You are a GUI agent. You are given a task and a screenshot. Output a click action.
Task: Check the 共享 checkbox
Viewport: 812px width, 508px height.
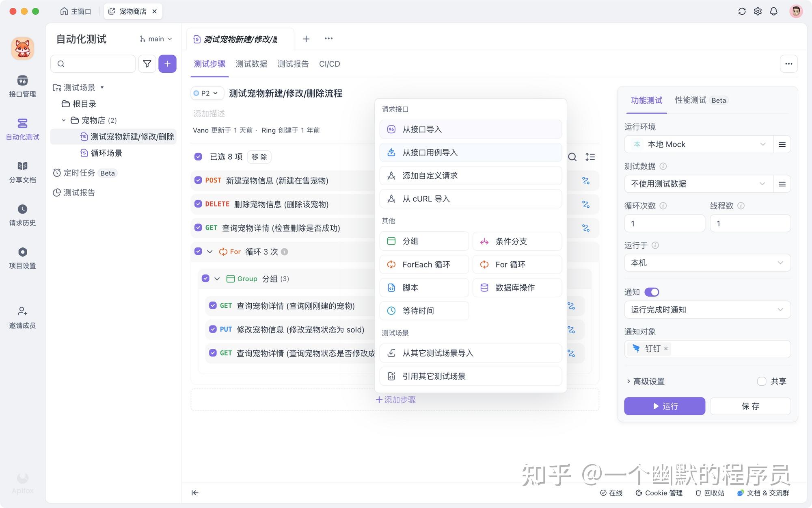[x=762, y=381]
